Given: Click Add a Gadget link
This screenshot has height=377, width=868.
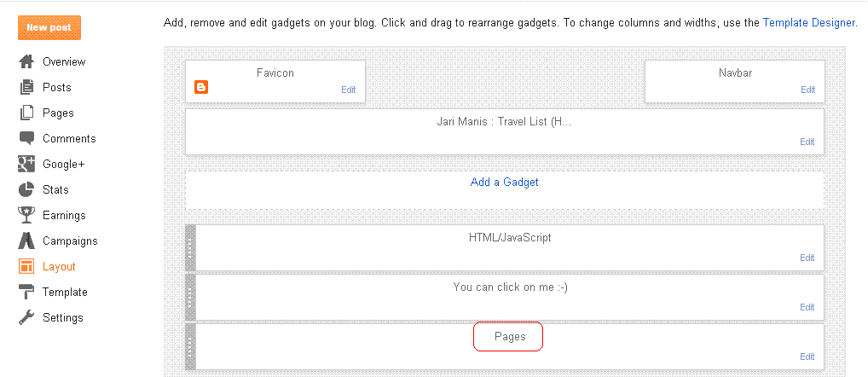Looking at the screenshot, I should [504, 182].
